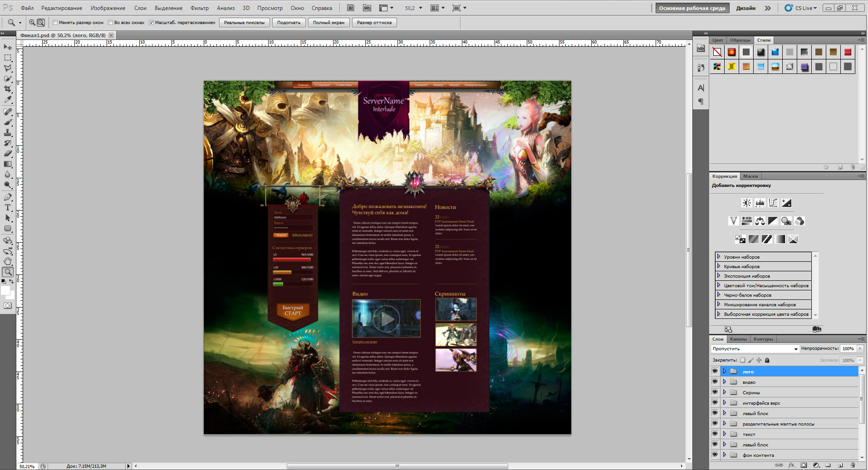
Task: Open the opacity slider arrow
Action: pos(860,348)
